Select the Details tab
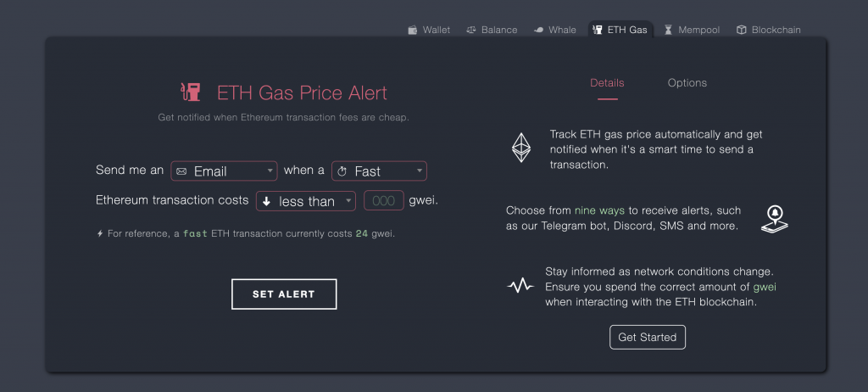This screenshot has width=868, height=392. (607, 82)
